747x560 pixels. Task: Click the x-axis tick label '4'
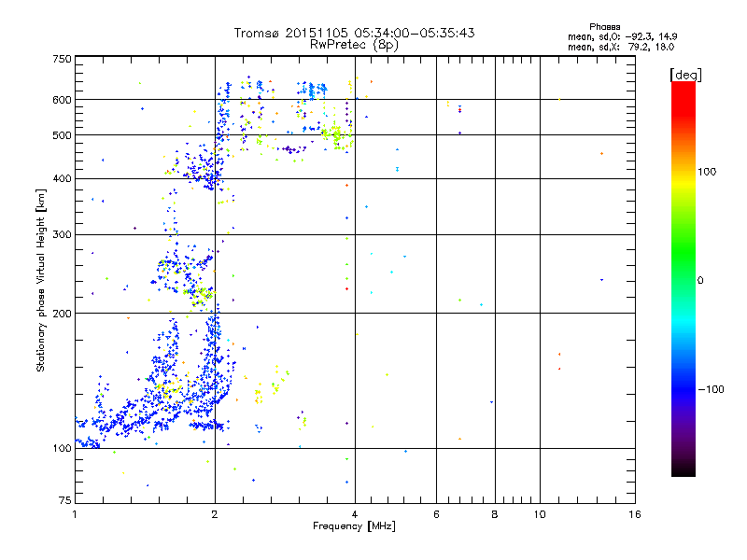[x=355, y=514]
